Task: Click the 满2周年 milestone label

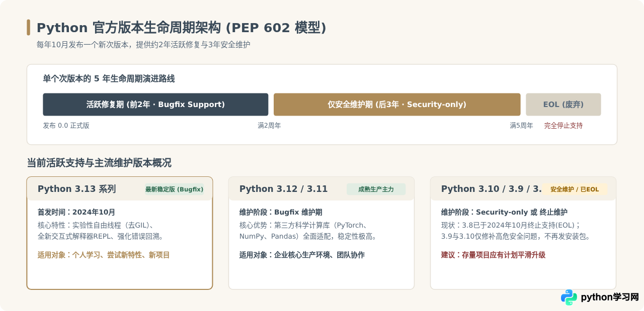Action: pos(269,126)
